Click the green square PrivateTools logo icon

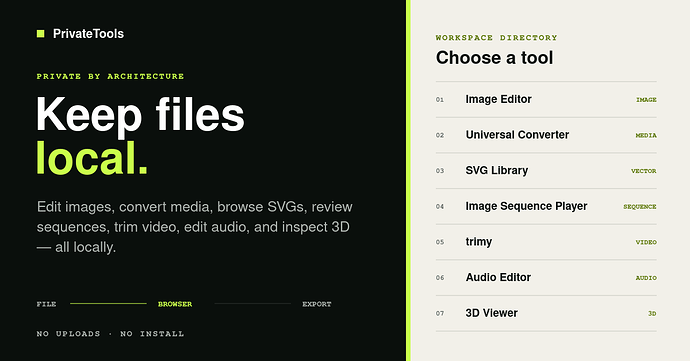[40, 33]
